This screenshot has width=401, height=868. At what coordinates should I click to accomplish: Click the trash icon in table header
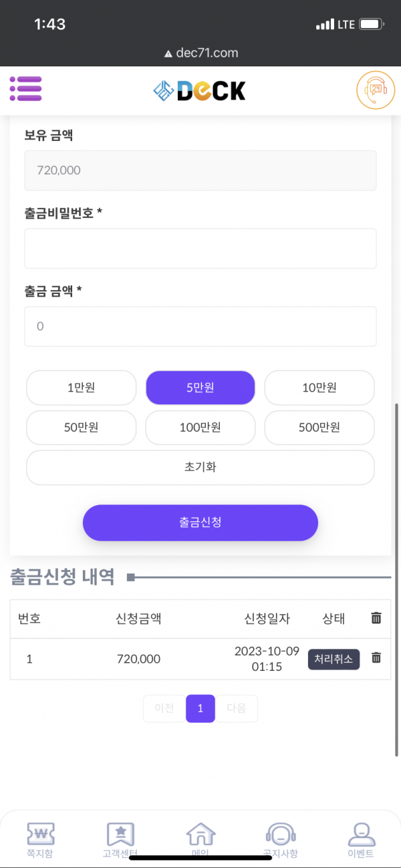pos(376,618)
